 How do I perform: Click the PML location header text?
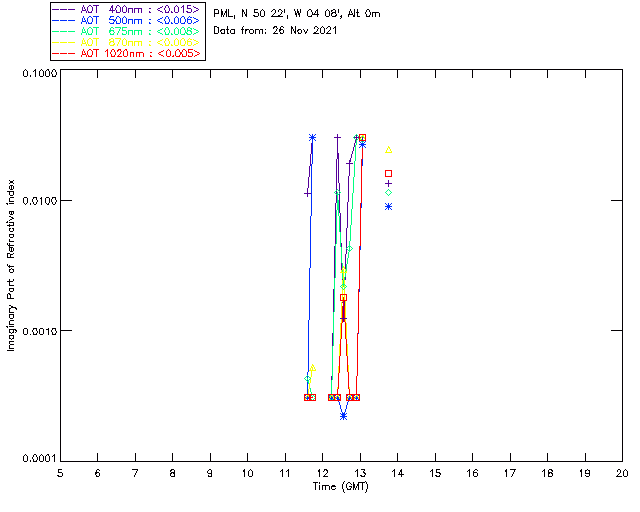(297, 14)
